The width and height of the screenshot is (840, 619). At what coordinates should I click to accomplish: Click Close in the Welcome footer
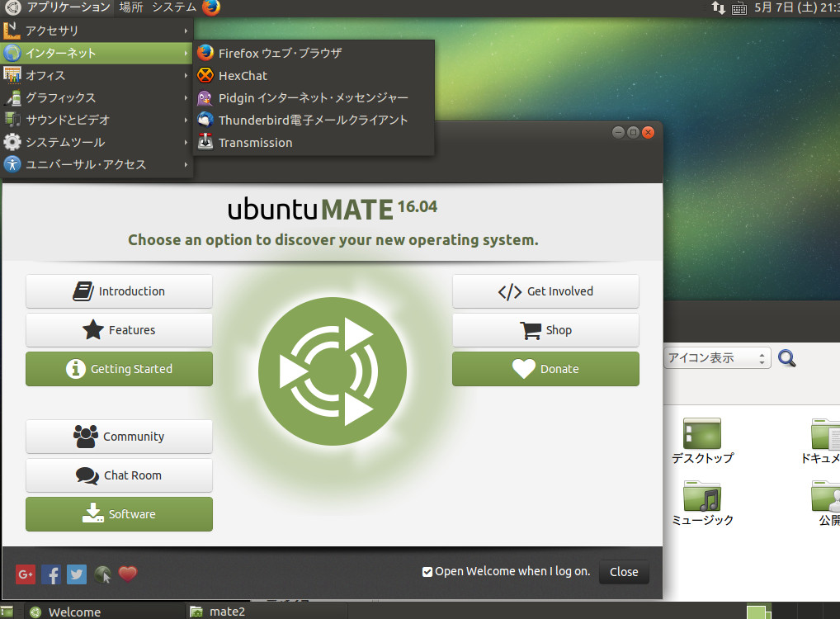(624, 572)
